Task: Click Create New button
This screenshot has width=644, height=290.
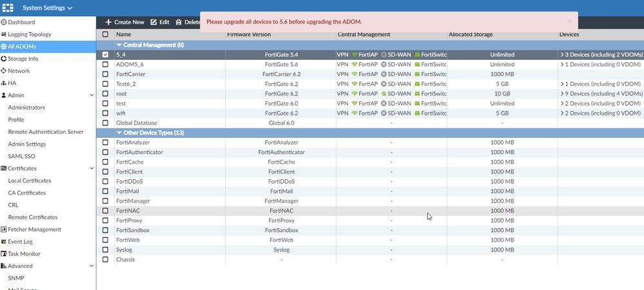Action: [x=125, y=22]
